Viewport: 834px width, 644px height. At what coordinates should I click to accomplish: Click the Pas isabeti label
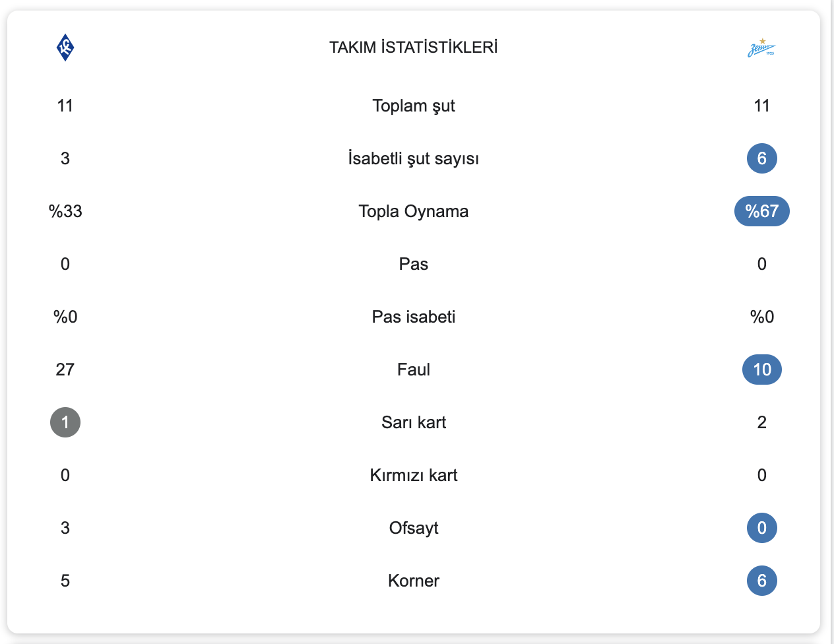point(414,317)
